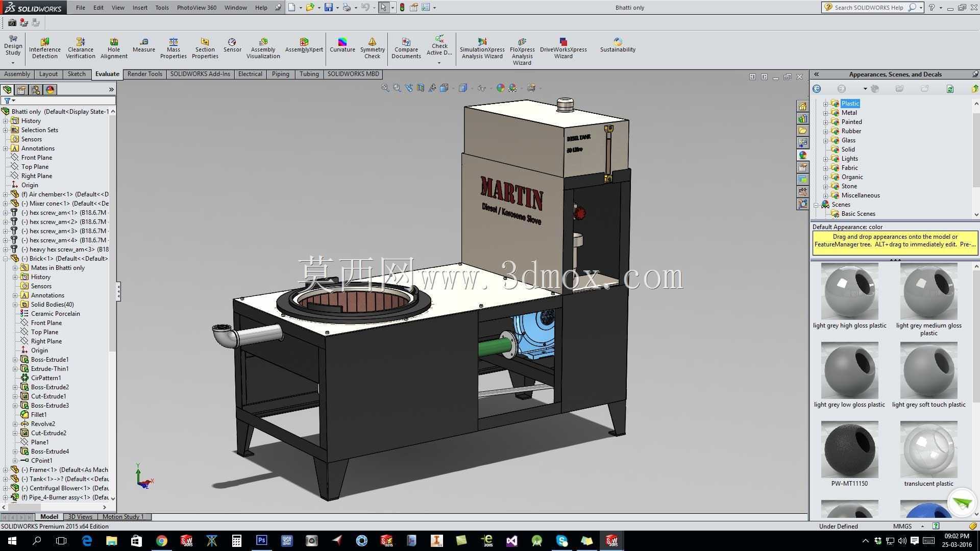Open the DisplayManager tab icon
The width and height of the screenshot is (980, 551).
tap(50, 90)
